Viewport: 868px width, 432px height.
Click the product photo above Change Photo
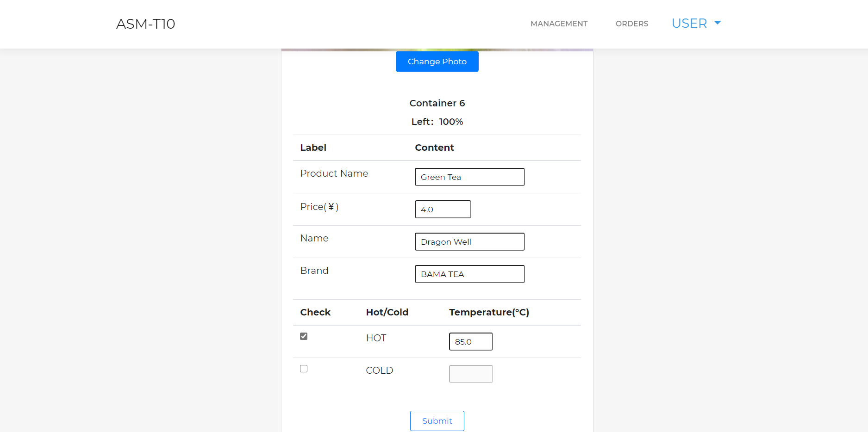[x=437, y=49]
